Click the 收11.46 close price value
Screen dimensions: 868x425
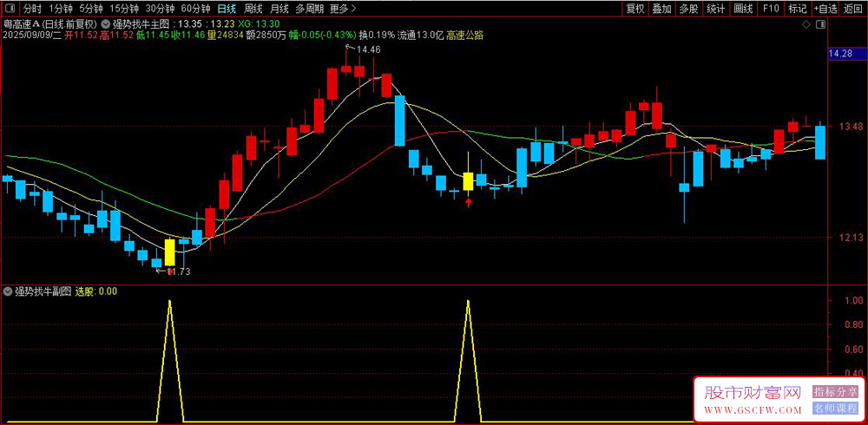188,35
